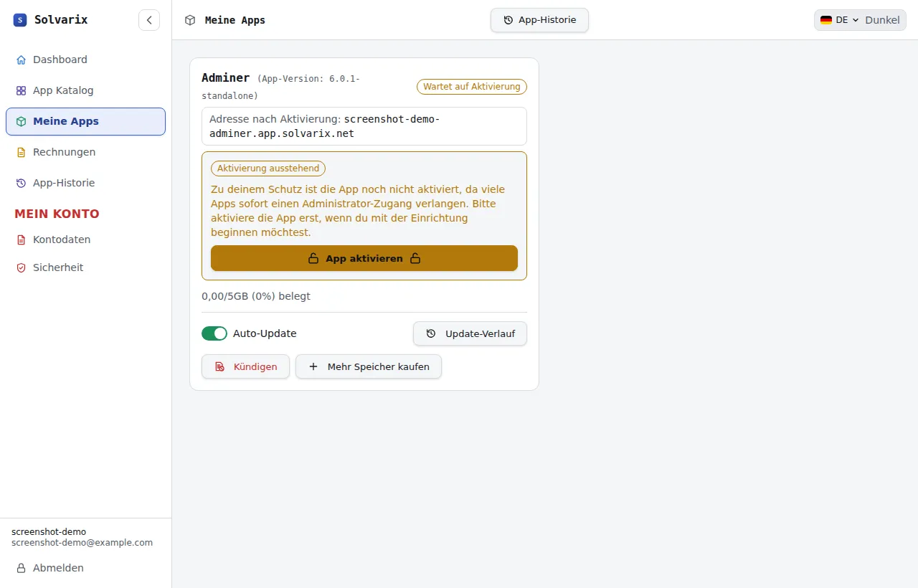Click the plus icon in Mehr Speicher kaufen
This screenshot has width=918, height=588.
click(313, 366)
